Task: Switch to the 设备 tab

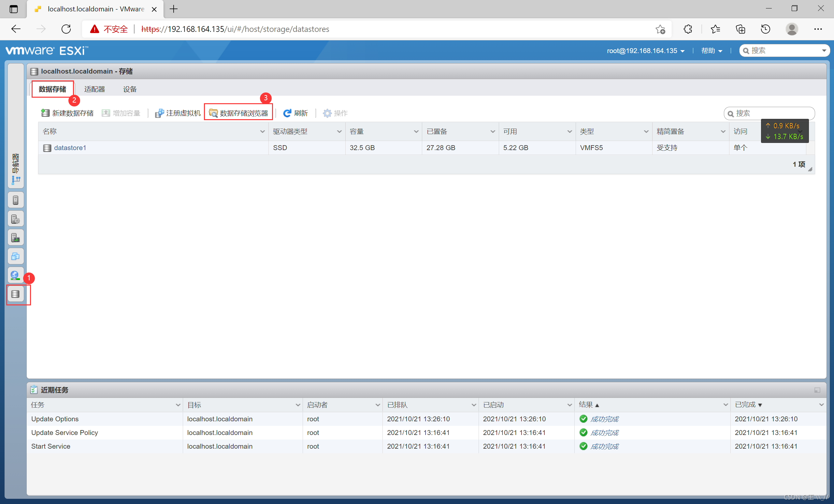Action: tap(130, 89)
